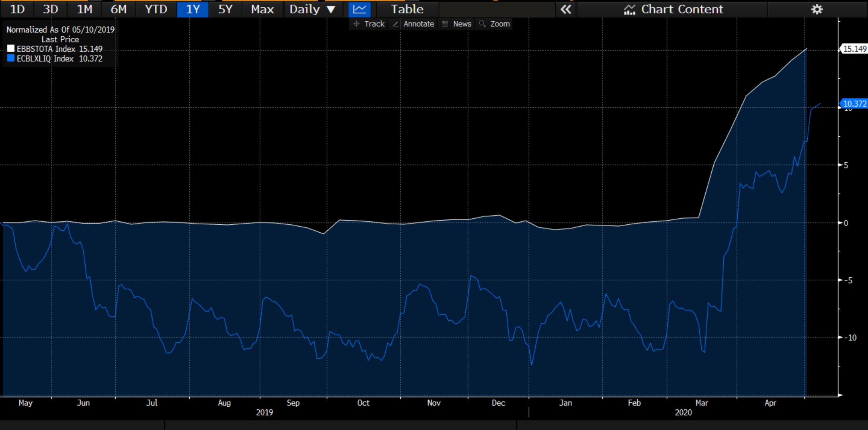Switch to the 6M range
868x430 pixels.
(x=119, y=9)
